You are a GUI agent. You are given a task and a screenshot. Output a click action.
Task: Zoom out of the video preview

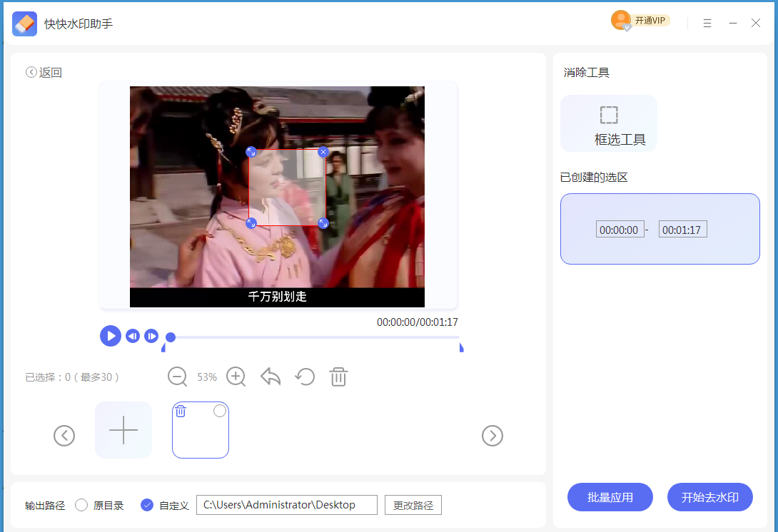(177, 377)
